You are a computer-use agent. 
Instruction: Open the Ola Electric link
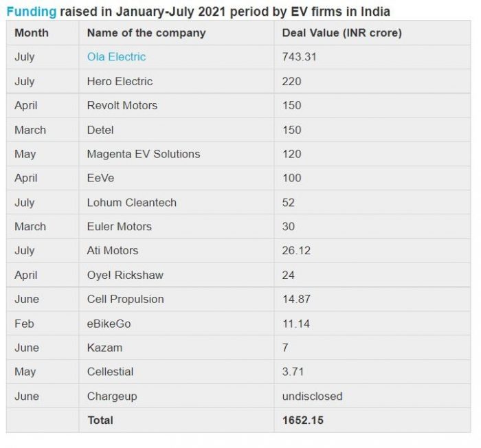coord(116,57)
